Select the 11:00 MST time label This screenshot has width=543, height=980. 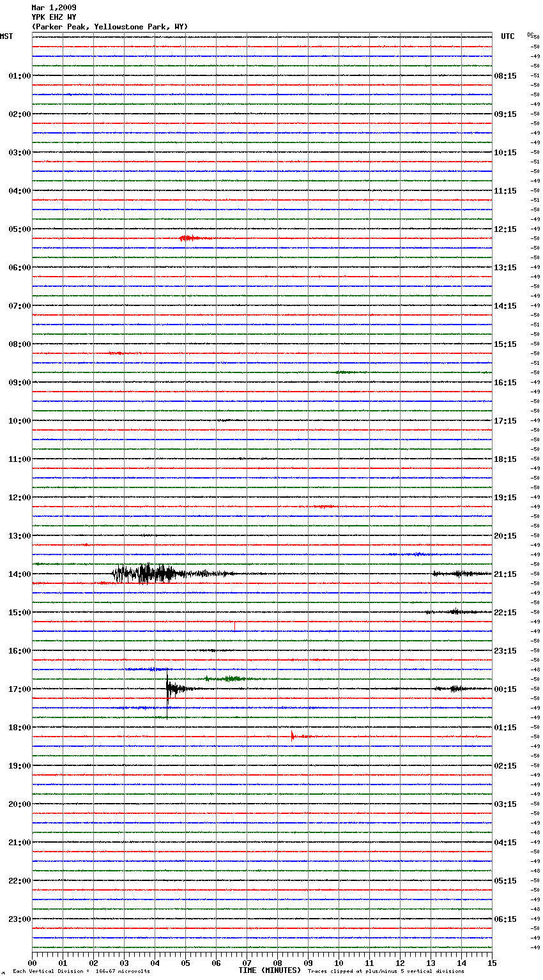[20, 459]
